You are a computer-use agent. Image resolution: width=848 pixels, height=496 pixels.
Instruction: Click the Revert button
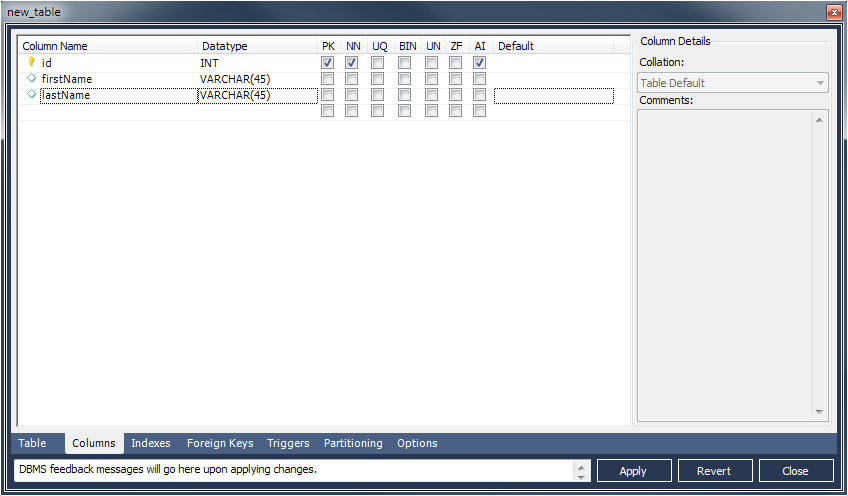click(715, 471)
